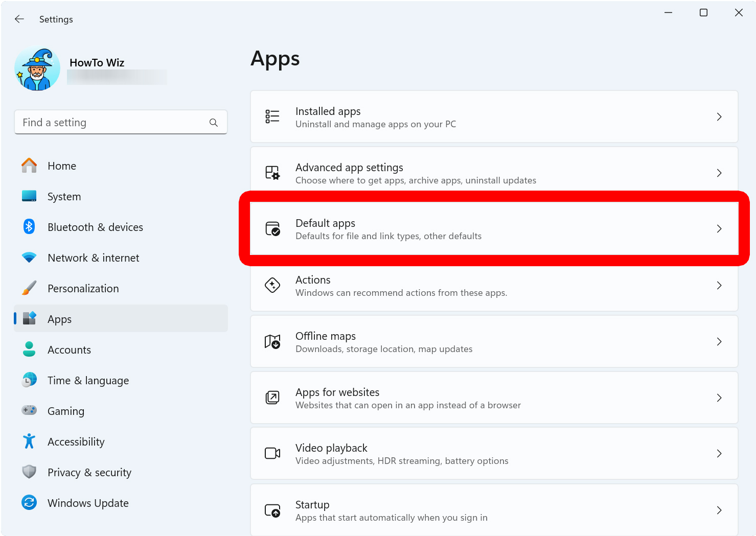Expand the Default apps entry via its chevron
This screenshot has width=756, height=536.
coord(719,229)
